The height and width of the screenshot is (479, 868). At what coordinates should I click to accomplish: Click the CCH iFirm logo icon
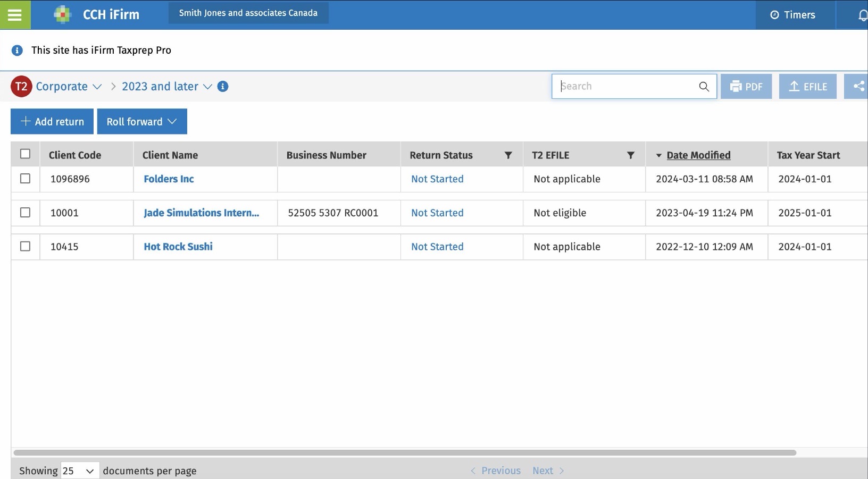(63, 14)
